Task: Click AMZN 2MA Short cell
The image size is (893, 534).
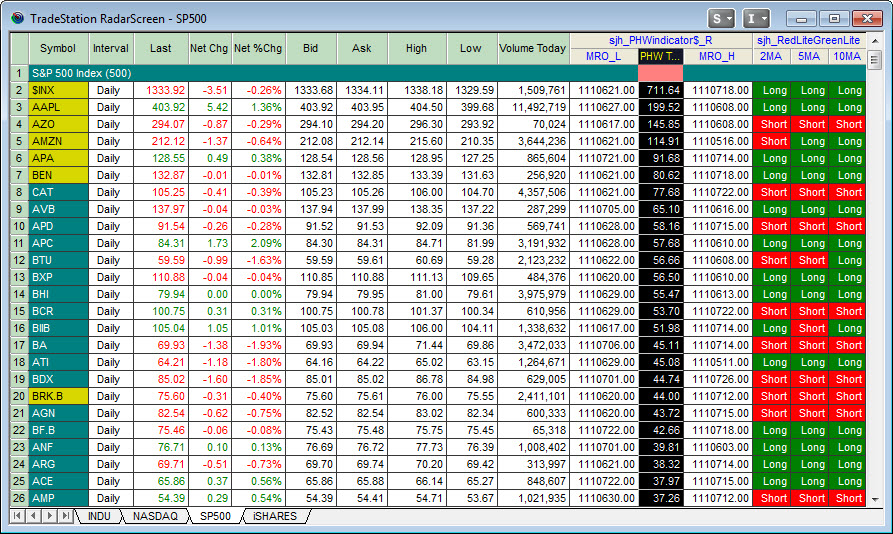Action: click(771, 141)
